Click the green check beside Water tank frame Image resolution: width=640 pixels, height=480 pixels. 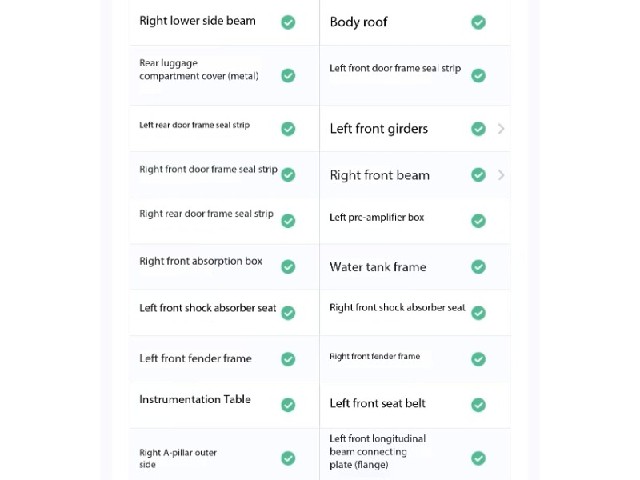coord(478,267)
